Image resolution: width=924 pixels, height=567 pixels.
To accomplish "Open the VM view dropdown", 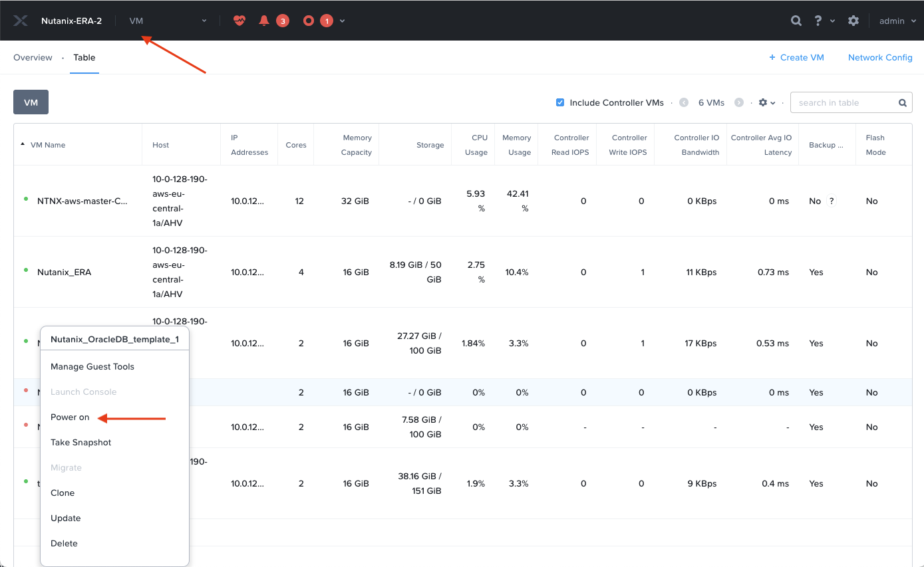I will click(168, 21).
